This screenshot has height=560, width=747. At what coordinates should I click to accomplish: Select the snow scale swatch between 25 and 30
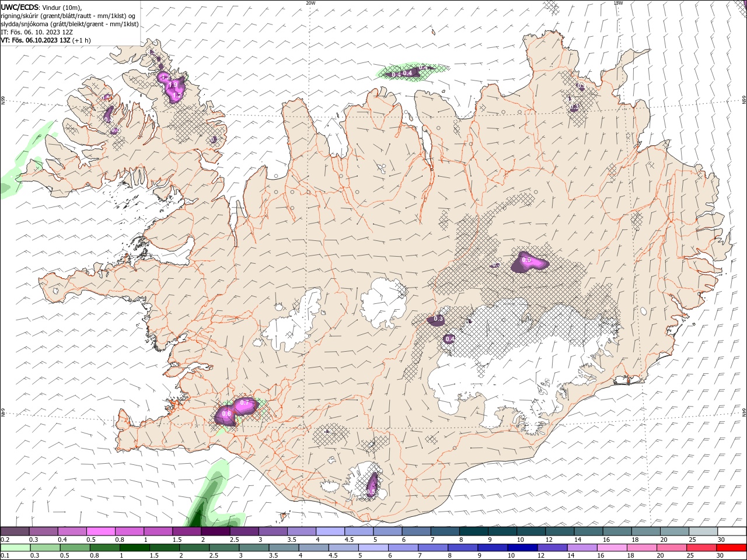click(704, 531)
